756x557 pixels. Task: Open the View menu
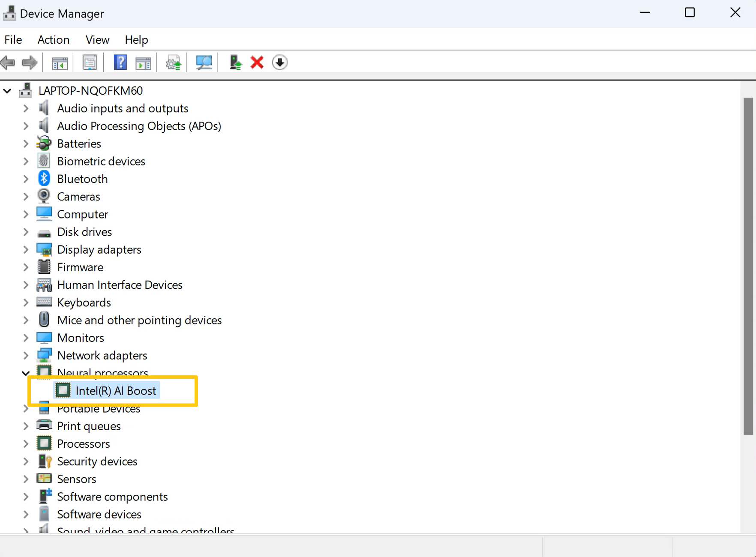pos(97,39)
